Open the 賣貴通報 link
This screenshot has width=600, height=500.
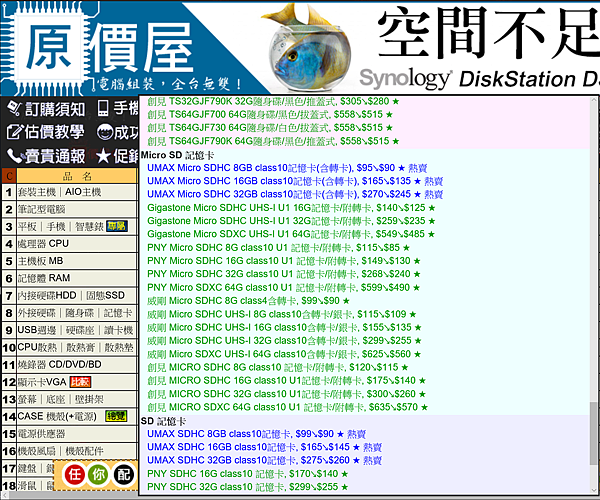coord(55,156)
